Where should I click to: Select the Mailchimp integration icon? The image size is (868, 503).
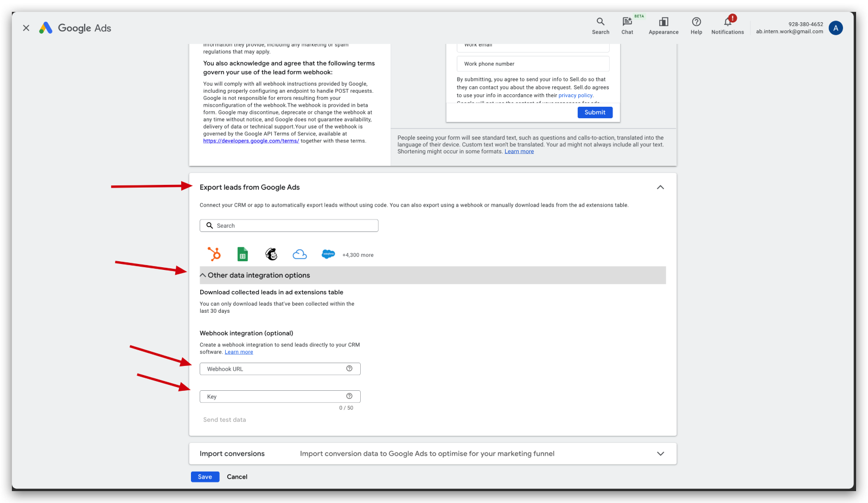point(271,254)
